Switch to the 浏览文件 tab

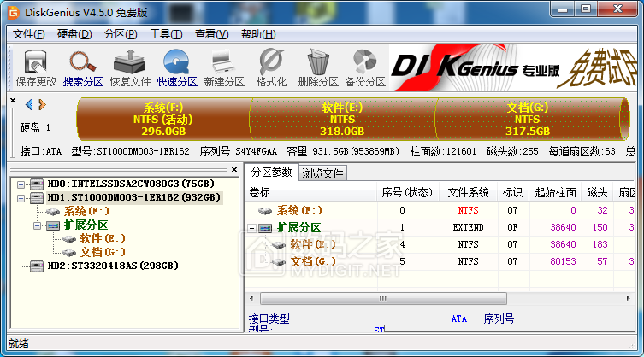[322, 173]
